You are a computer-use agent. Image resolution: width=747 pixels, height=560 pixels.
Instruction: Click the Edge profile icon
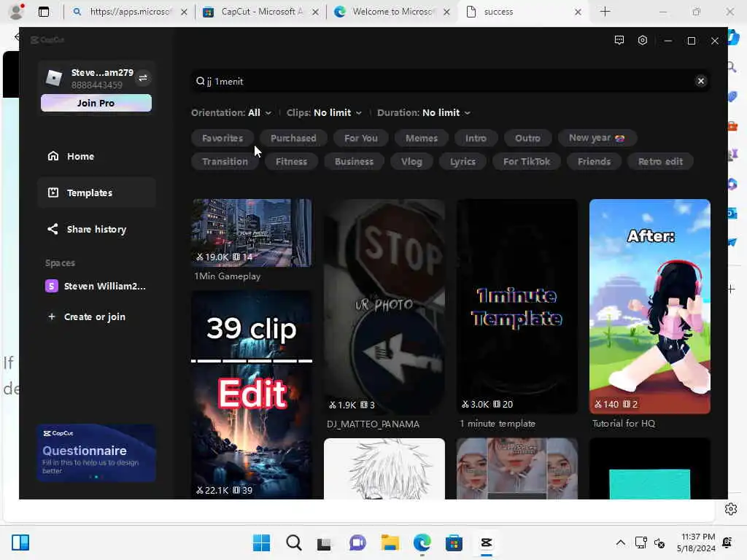click(16, 12)
